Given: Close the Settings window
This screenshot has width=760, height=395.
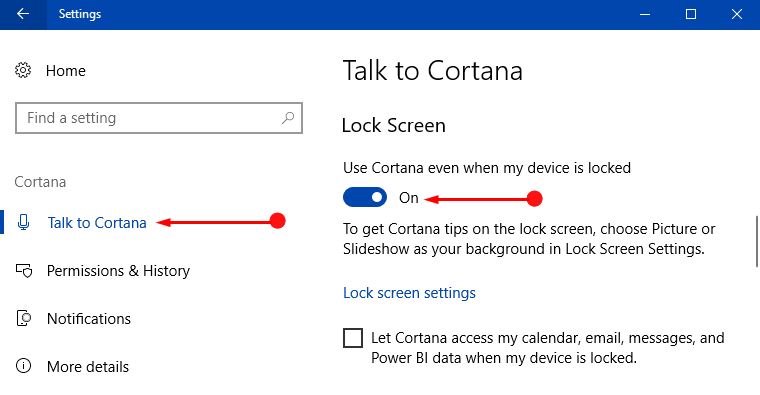Looking at the screenshot, I should coord(737,14).
